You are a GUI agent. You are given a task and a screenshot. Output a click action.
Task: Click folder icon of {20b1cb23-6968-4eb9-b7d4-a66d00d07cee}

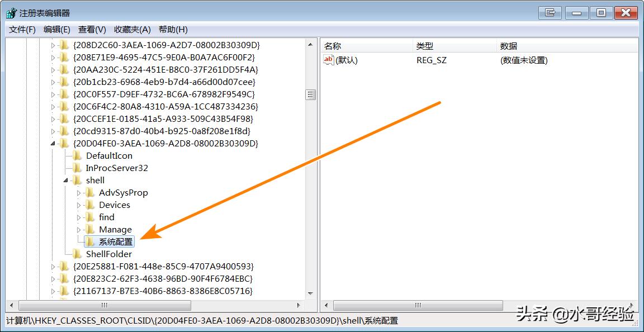64,82
